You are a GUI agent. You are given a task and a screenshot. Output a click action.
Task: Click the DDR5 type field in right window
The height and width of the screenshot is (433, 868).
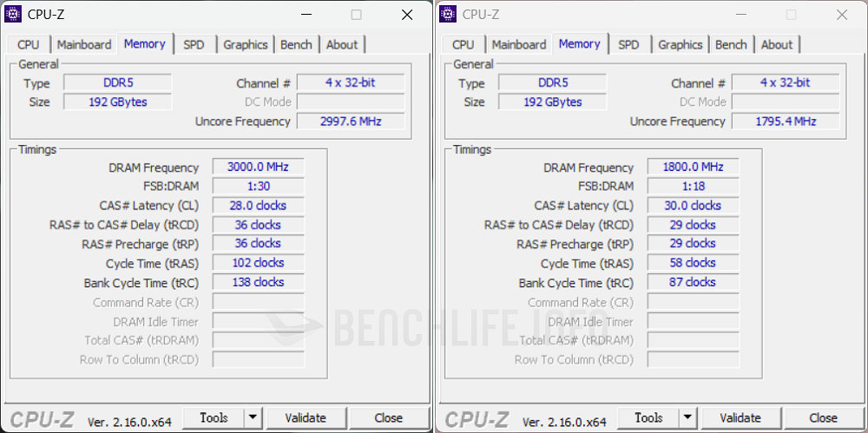coord(553,83)
